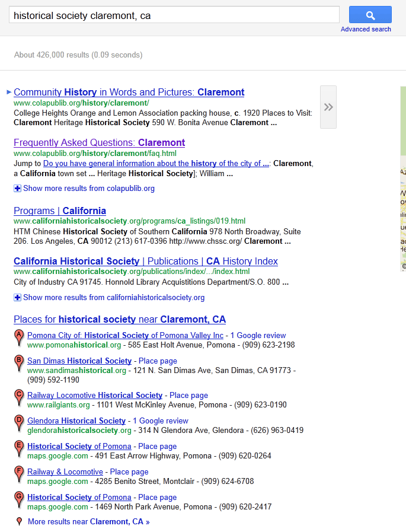Click the map thumbnail at right edge

click(402, 178)
